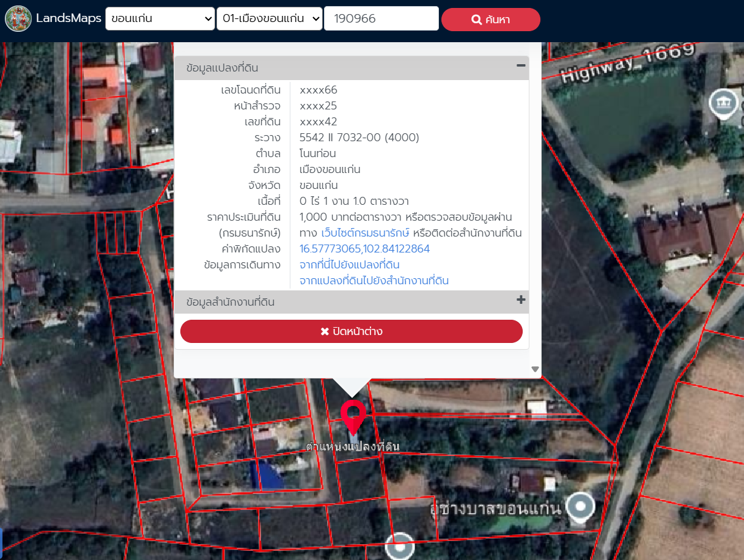Click the parcel coordinates link 16.57773065,102.84122864
This screenshot has width=744, height=560.
364,249
